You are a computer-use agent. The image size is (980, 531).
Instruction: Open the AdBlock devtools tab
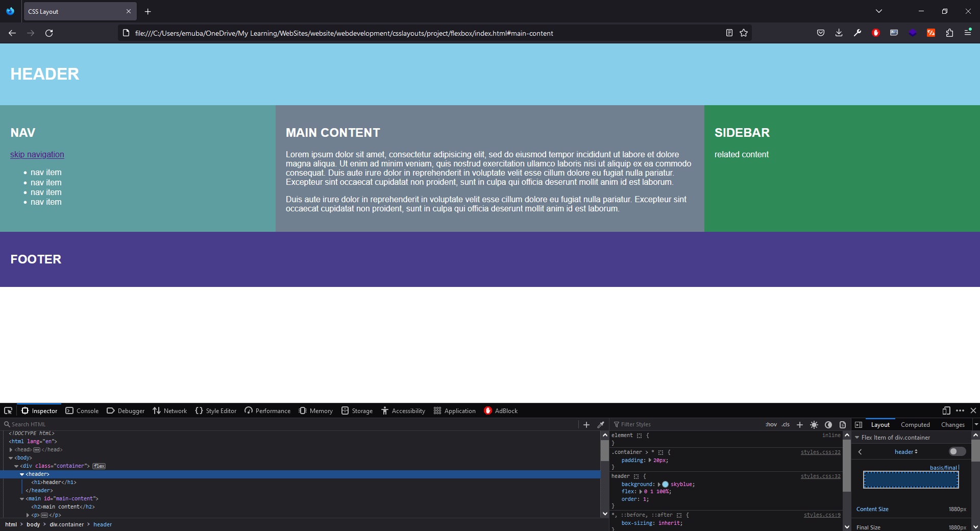pyautogui.click(x=501, y=411)
